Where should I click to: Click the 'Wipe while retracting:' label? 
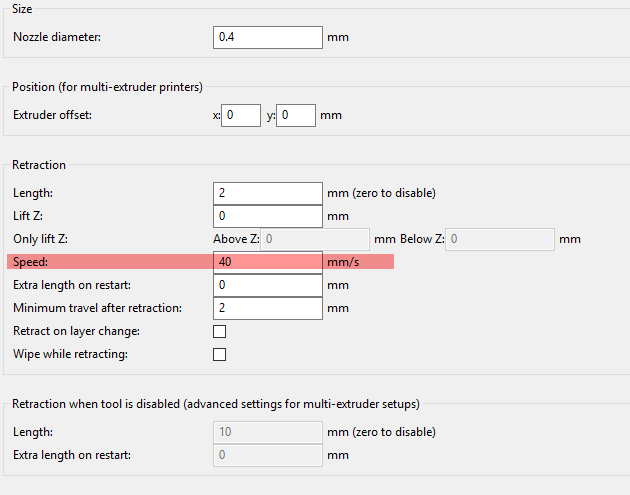tap(70, 354)
